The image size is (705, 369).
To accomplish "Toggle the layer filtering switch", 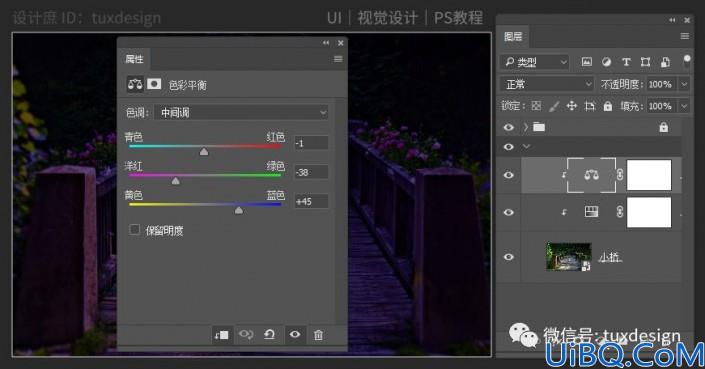I will coord(687,62).
